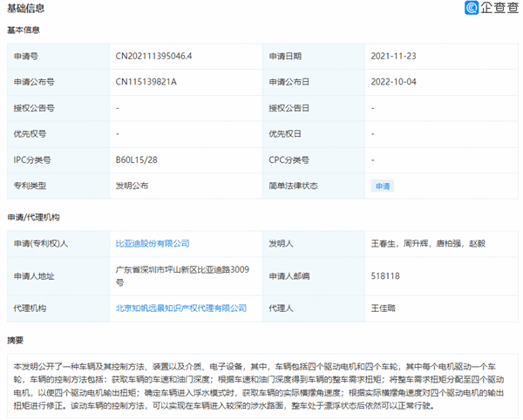
Task: Click the 申请人地址 label cell
Action: (x=58, y=276)
